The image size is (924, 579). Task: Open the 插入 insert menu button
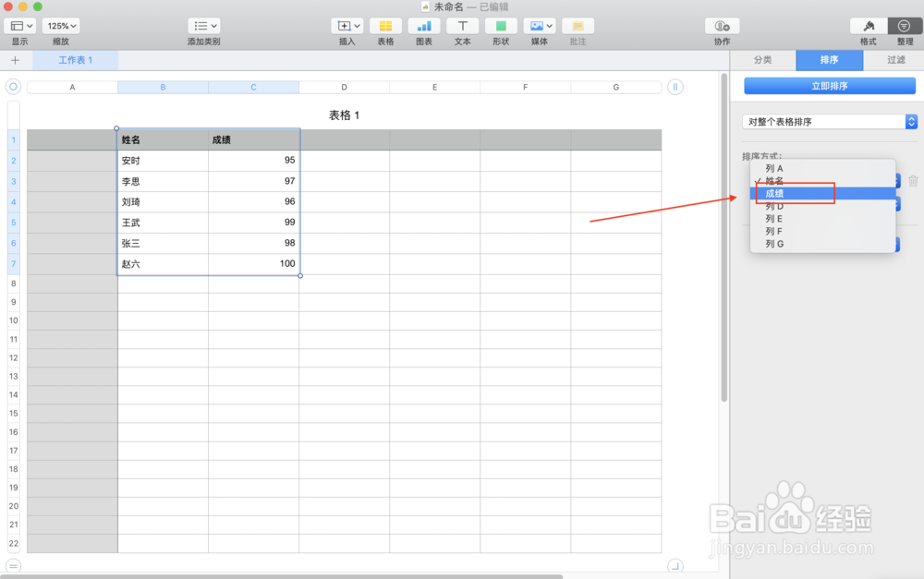pos(347,26)
